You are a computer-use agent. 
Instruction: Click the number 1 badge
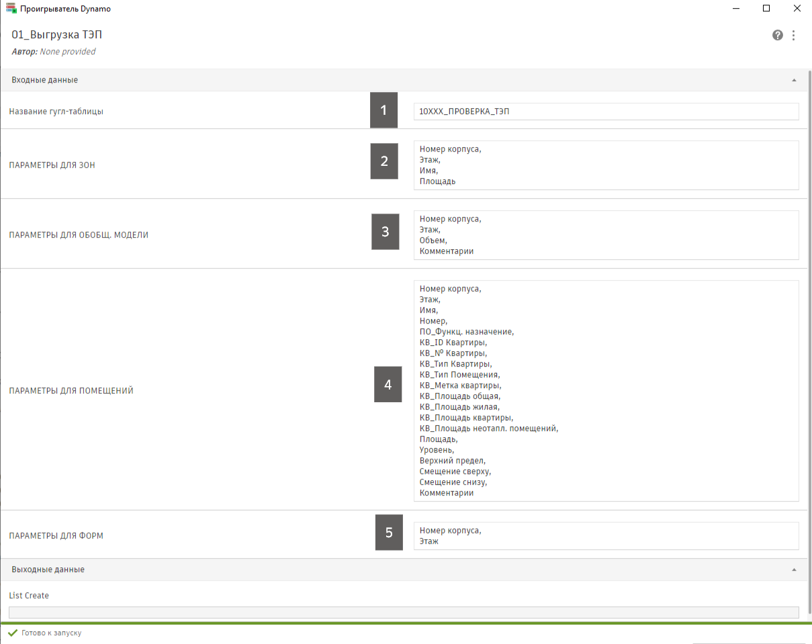(x=384, y=110)
